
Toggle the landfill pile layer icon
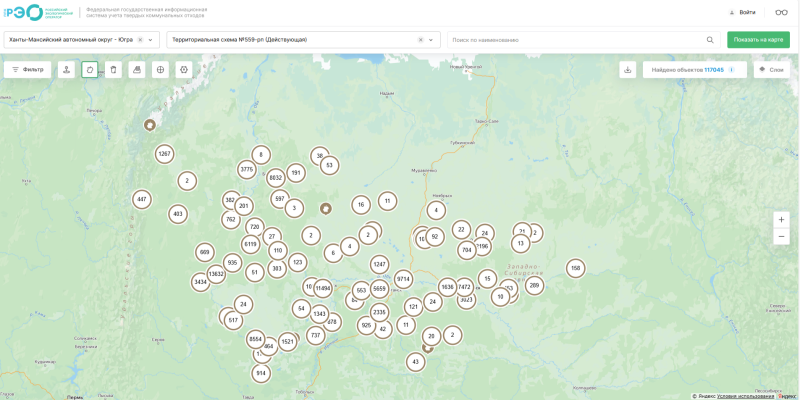point(137,70)
